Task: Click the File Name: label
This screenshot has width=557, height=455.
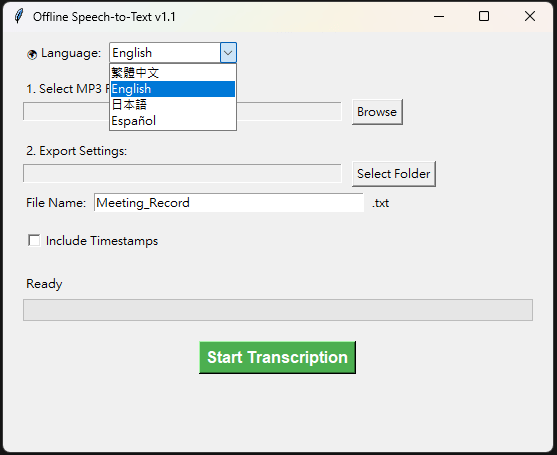Action: point(56,203)
